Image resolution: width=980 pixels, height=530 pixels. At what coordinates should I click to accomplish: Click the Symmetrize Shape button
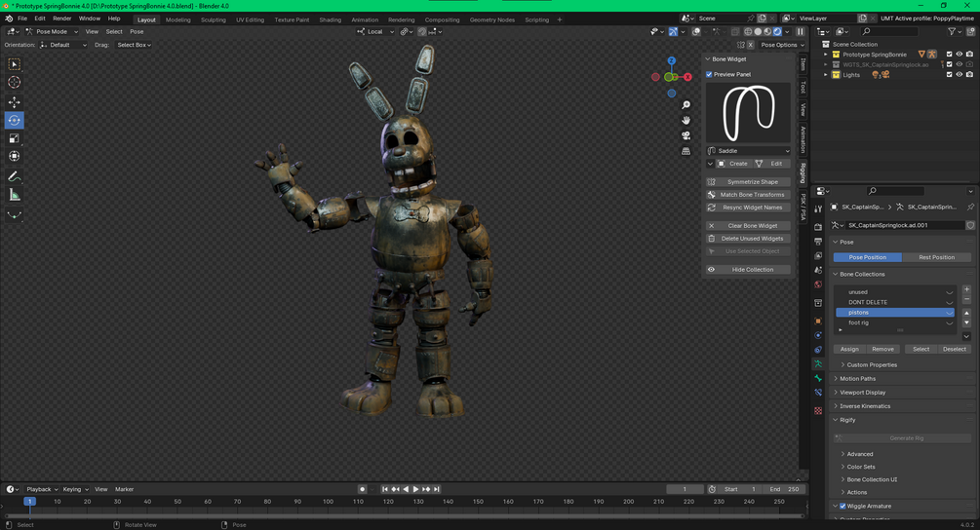coord(749,181)
